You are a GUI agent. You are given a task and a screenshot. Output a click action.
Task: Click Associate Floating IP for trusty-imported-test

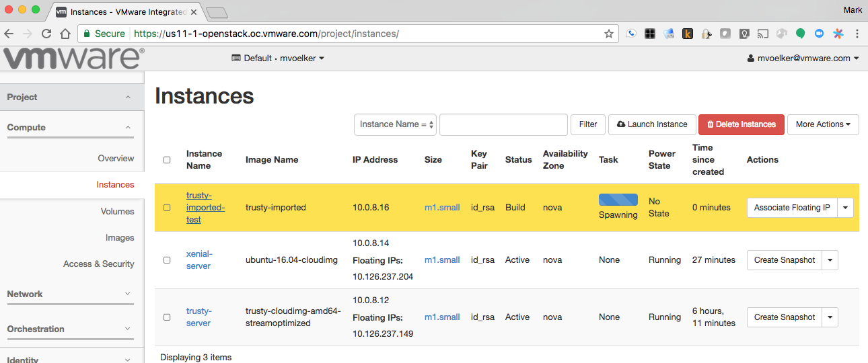792,208
